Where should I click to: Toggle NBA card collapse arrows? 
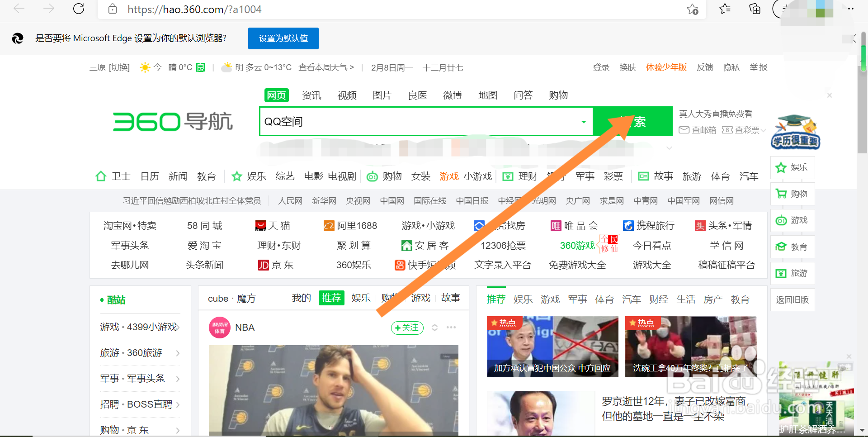[434, 328]
